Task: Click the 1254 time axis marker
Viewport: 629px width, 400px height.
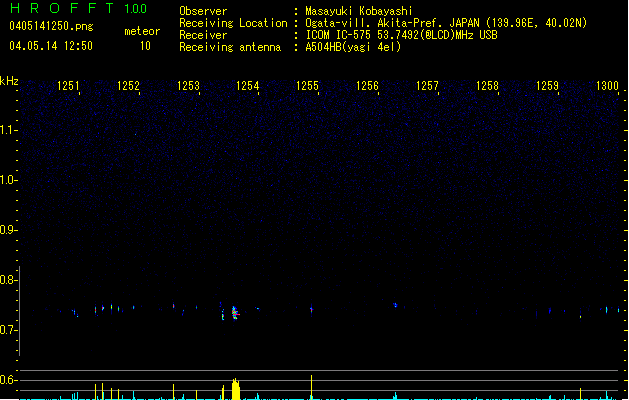Action: point(248,85)
